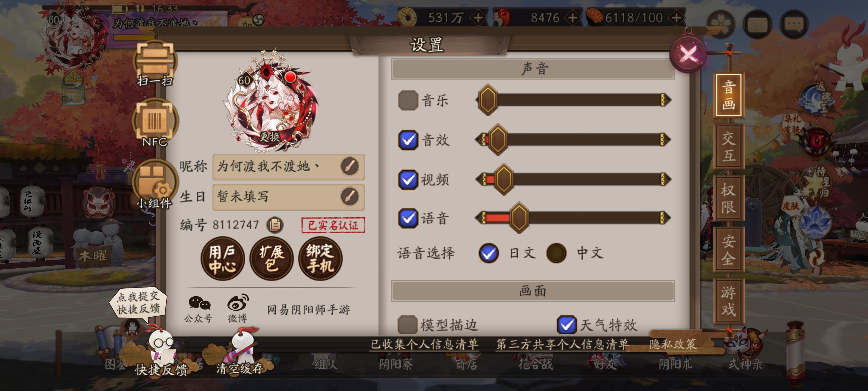
Task: Disable the 天气特效 weather effects checkbox
Action: coord(566,324)
